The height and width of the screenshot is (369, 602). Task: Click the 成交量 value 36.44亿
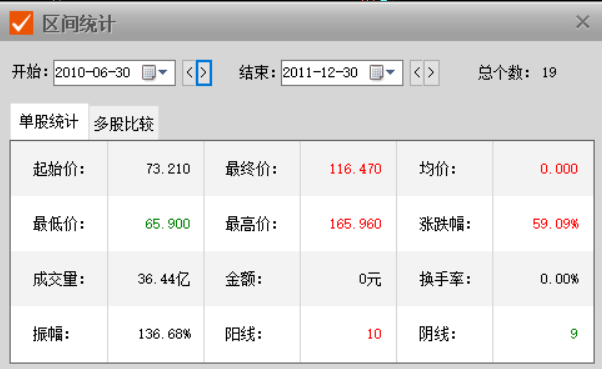pos(164,279)
